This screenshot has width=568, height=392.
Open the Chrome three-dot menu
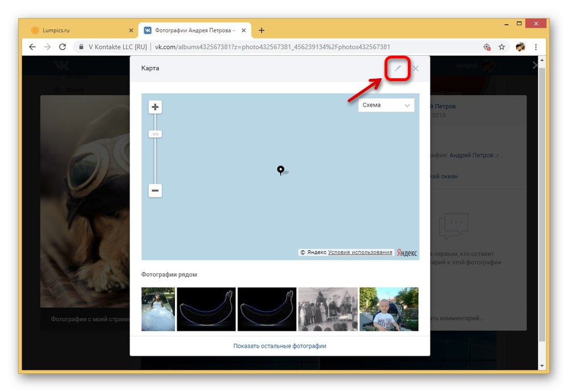coord(536,47)
